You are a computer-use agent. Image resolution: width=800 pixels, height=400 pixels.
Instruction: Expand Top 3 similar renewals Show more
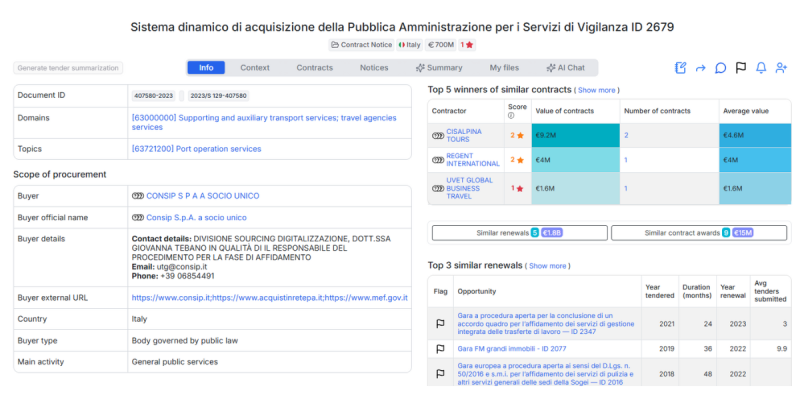547,266
